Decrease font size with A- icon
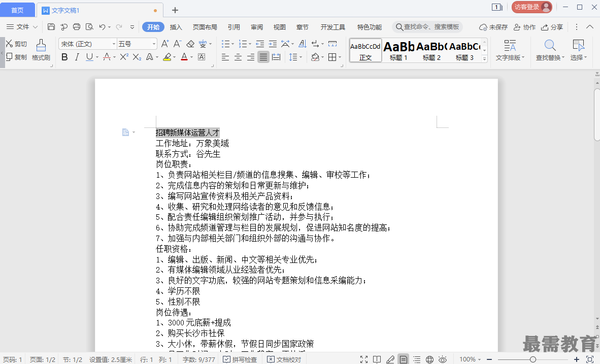Image resolution: width=600 pixels, height=364 pixels. [x=177, y=44]
